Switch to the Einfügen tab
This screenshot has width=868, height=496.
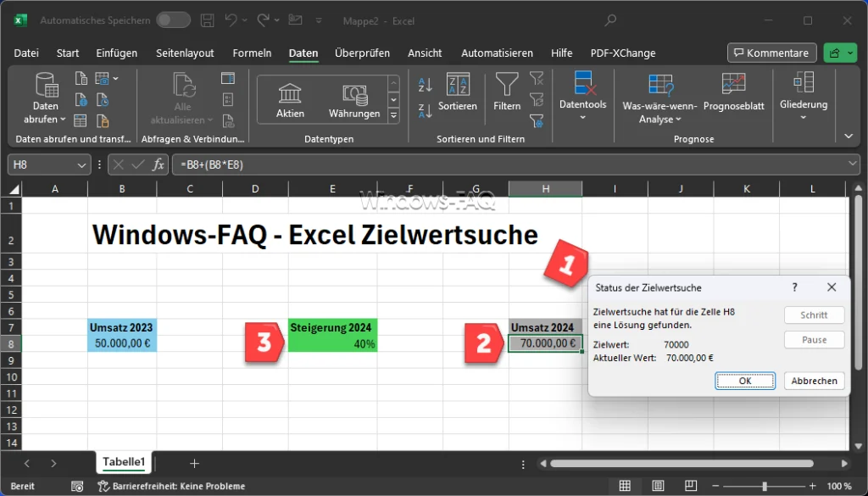116,53
